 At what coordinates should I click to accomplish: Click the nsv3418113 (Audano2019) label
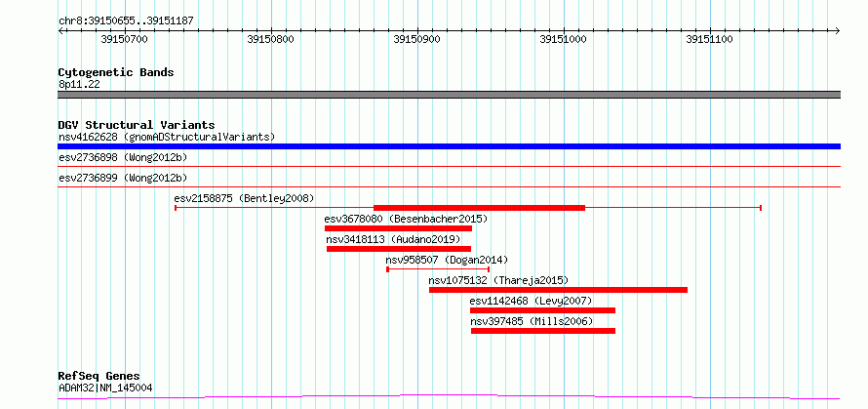coord(393,239)
